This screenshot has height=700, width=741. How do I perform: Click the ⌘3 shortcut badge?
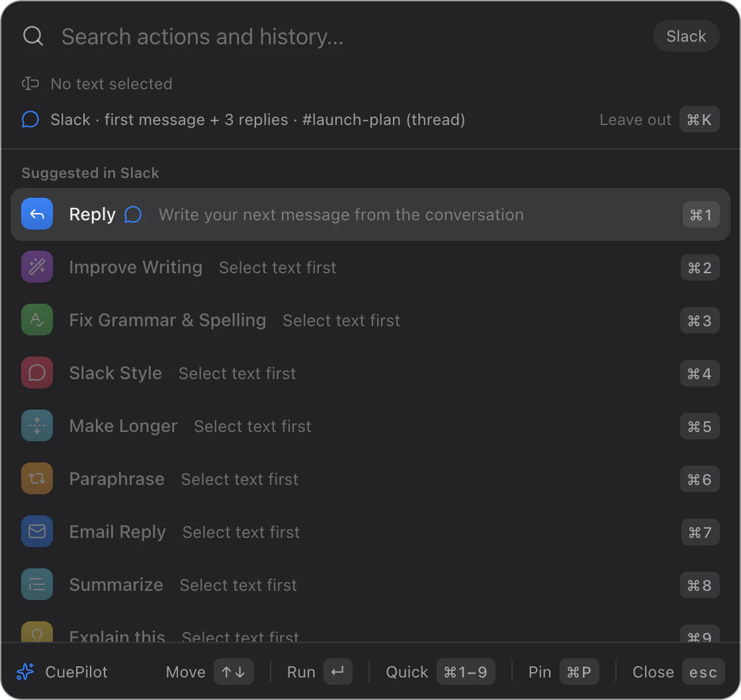[700, 320]
